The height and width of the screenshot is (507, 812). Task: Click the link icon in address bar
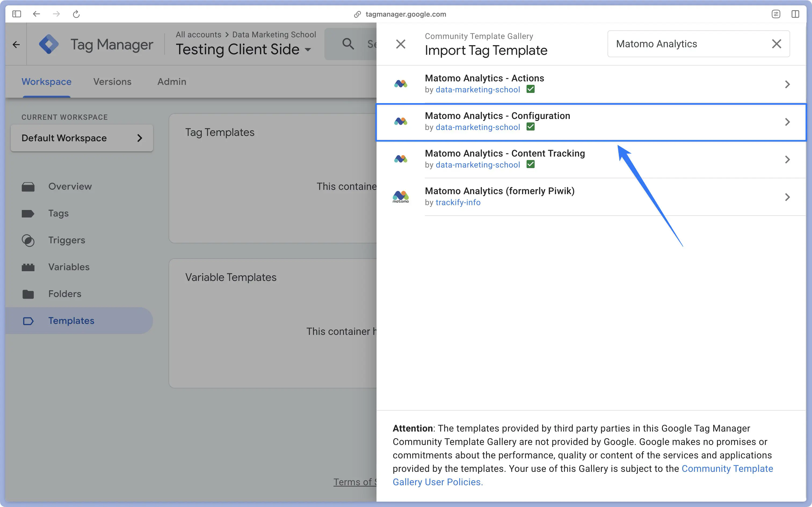point(357,14)
